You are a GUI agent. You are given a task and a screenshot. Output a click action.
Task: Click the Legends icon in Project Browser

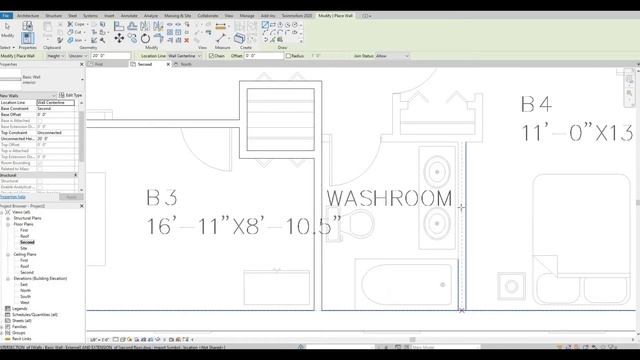coord(7,309)
